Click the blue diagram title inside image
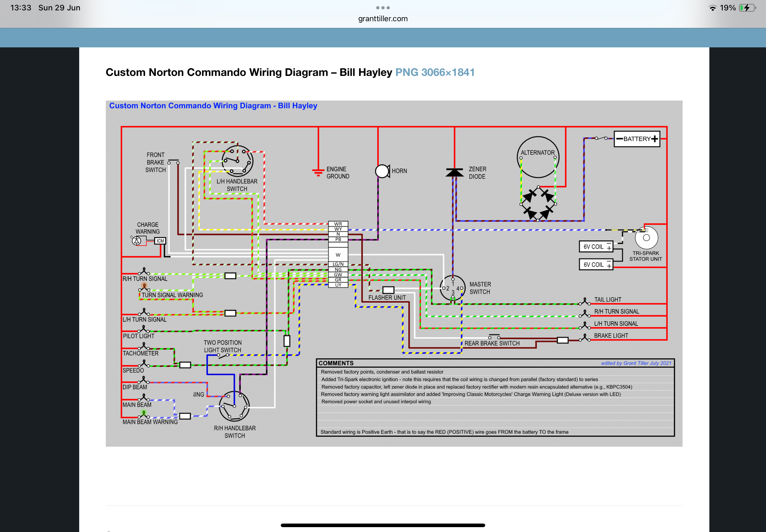The image size is (766, 532). coord(213,106)
